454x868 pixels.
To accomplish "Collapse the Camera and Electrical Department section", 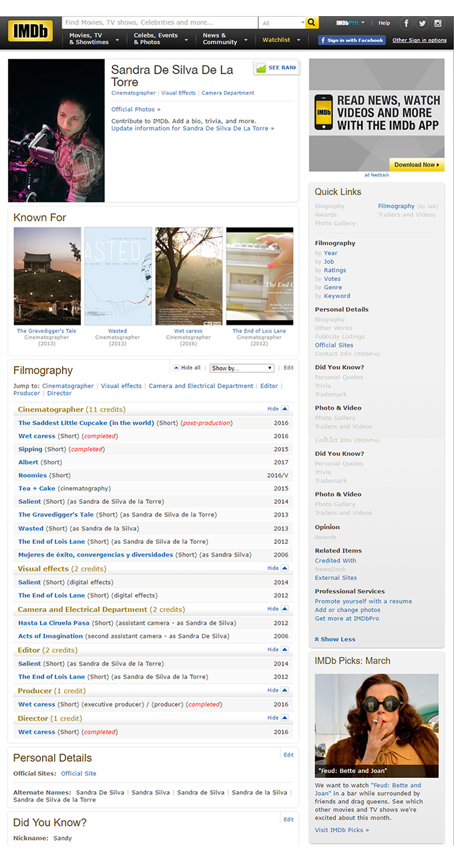I will tap(278, 609).
